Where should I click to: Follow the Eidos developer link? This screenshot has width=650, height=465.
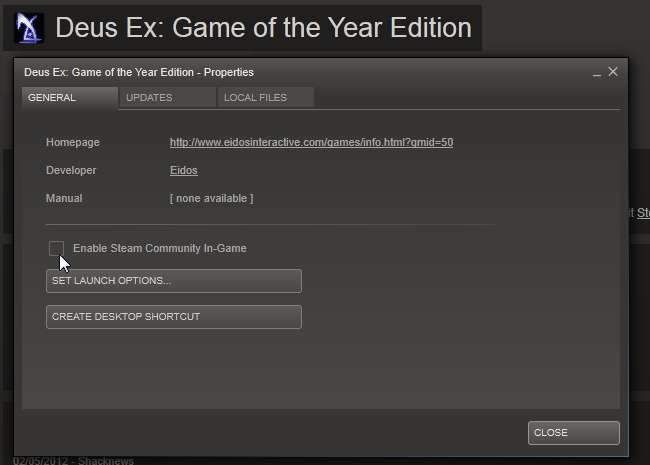pos(184,170)
